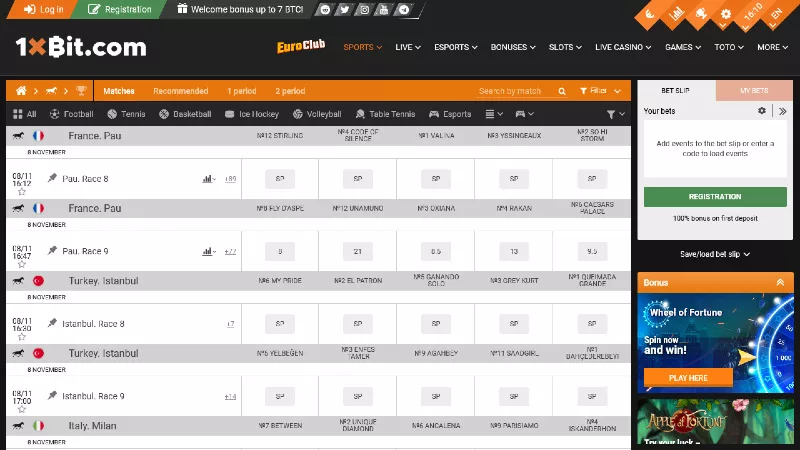This screenshot has width=800, height=450.
Task: Open the ESPORTS menu
Action: (456, 47)
